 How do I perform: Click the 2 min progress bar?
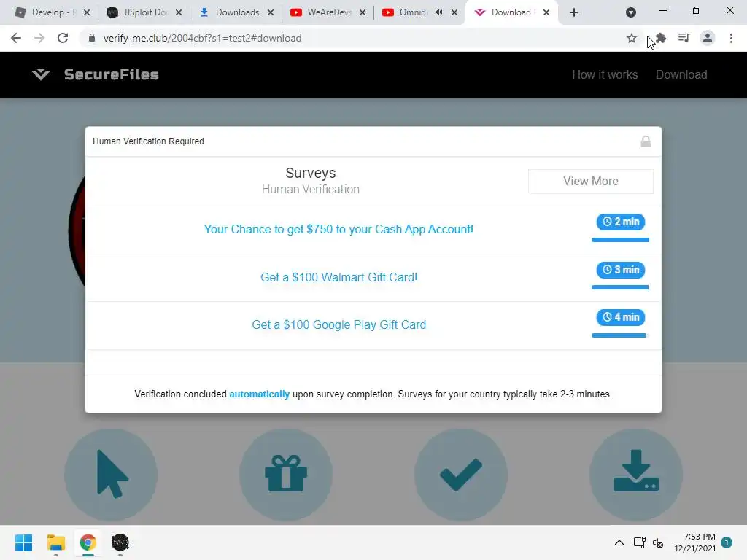(x=620, y=240)
